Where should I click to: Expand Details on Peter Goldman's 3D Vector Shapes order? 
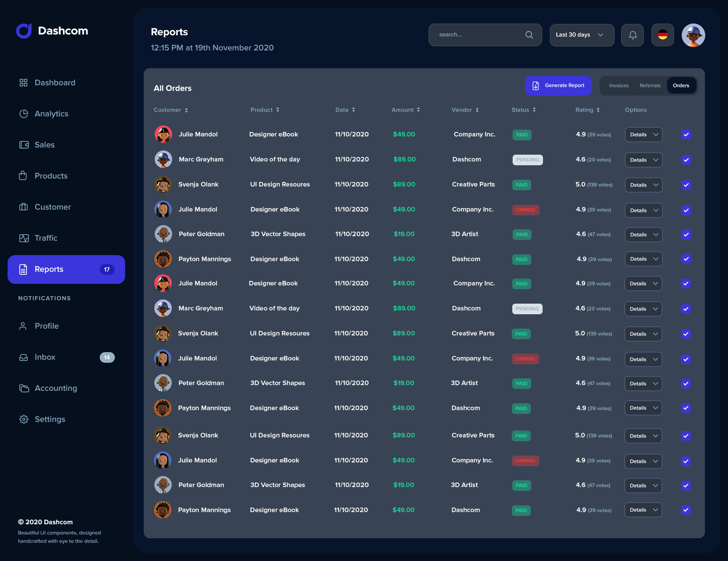tap(643, 234)
